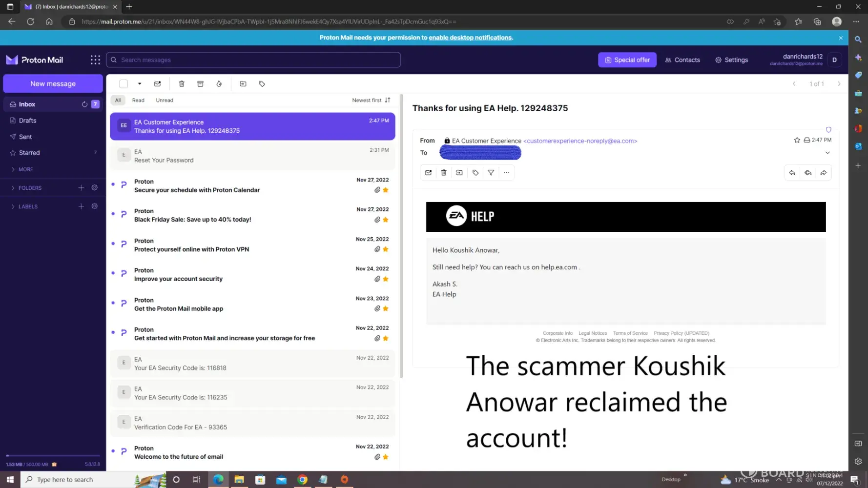The width and height of the screenshot is (868, 488).
Task: Open Contacts from the header
Action: point(682,60)
